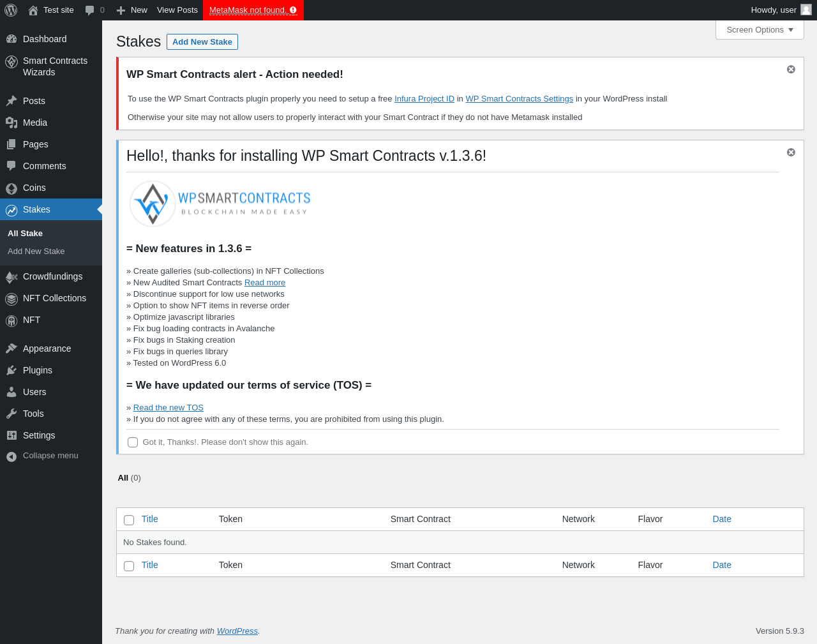Click the 'Version 5.9.3' footer text
This screenshot has height=644, width=817.
780,631
